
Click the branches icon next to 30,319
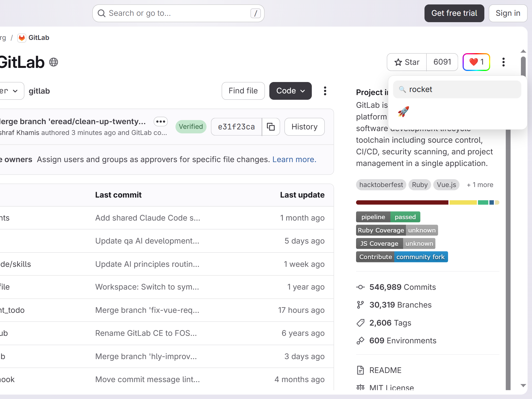pos(360,305)
